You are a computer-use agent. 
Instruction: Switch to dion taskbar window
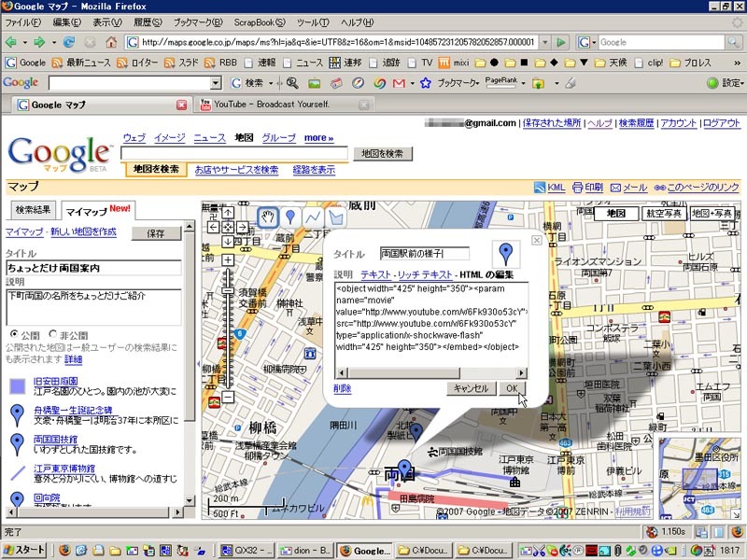point(304,551)
